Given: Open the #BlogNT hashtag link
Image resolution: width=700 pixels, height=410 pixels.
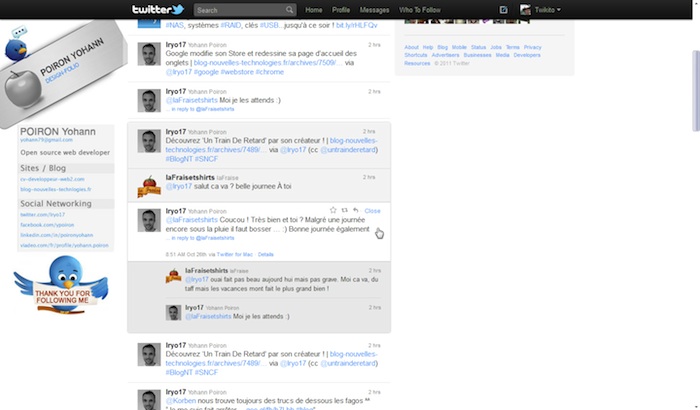Looking at the screenshot, I should click(180, 158).
